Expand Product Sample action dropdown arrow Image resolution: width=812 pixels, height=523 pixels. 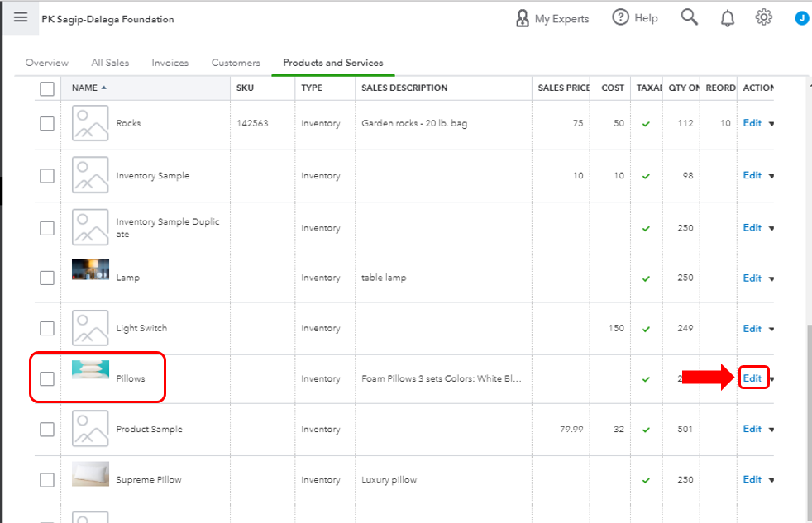(771, 430)
